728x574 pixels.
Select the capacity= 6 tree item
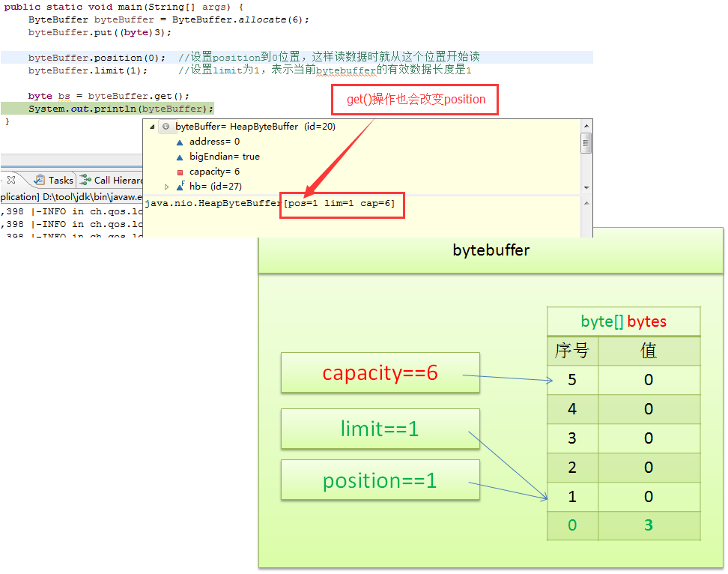214,172
